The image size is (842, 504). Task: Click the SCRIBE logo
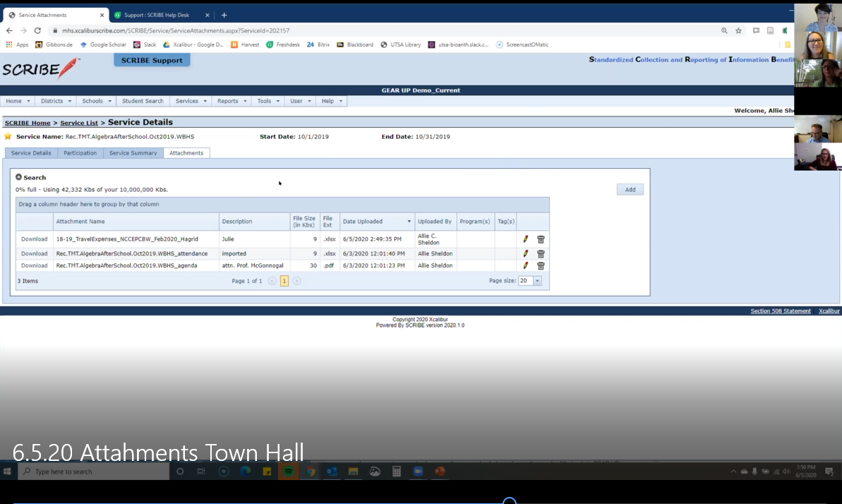41,68
